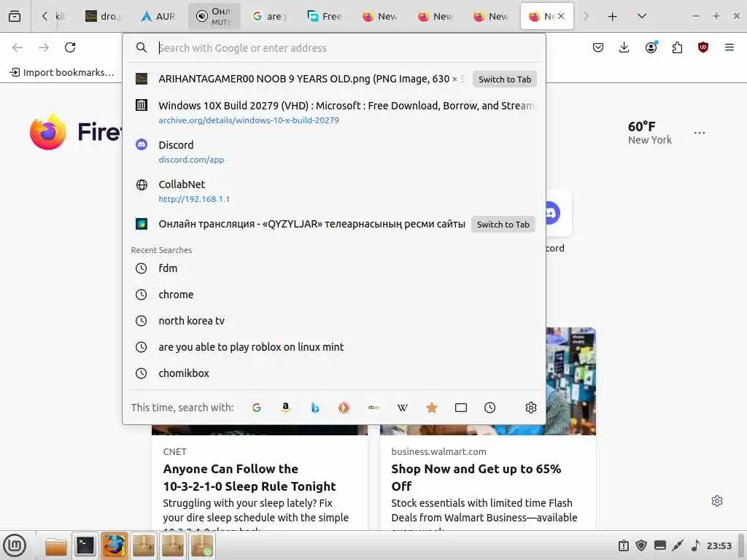Open new tab page personalize gear
The image size is (747, 560).
(717, 501)
